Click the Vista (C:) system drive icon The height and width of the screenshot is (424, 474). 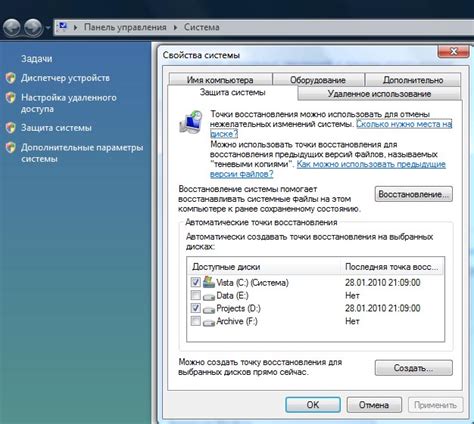click(209, 282)
